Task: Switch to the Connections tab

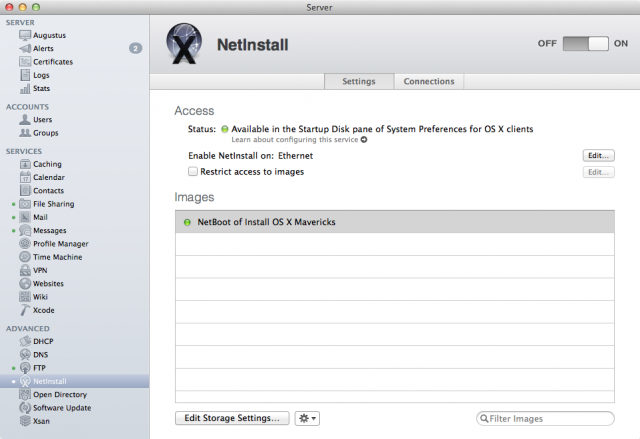Action: tap(429, 81)
